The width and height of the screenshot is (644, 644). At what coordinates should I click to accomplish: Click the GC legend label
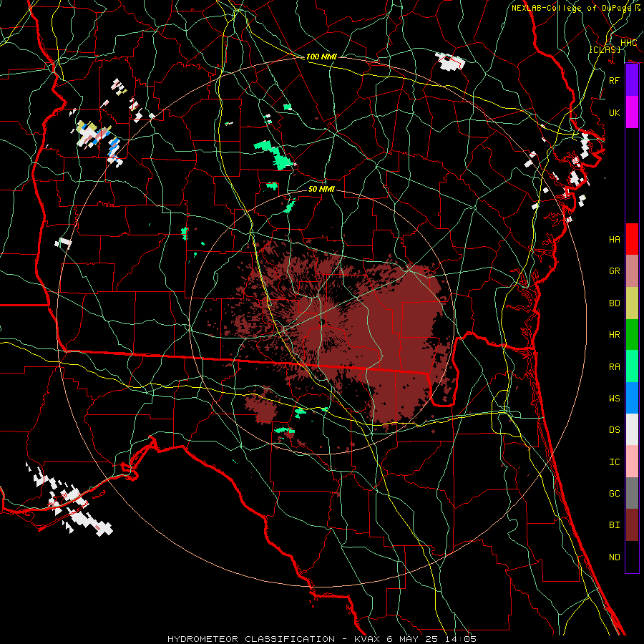tap(615, 494)
